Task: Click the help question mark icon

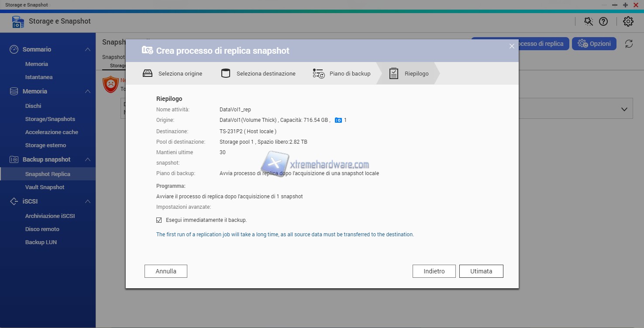Action: tap(603, 21)
